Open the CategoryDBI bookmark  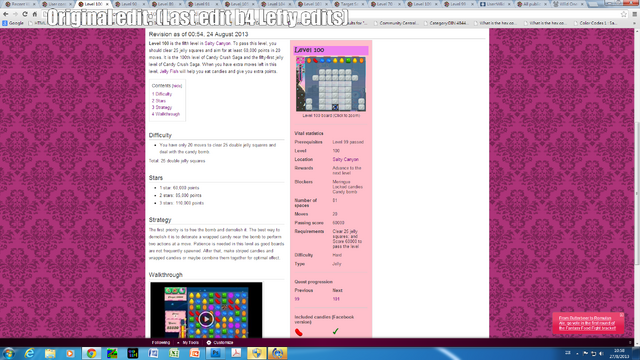pos(446,23)
